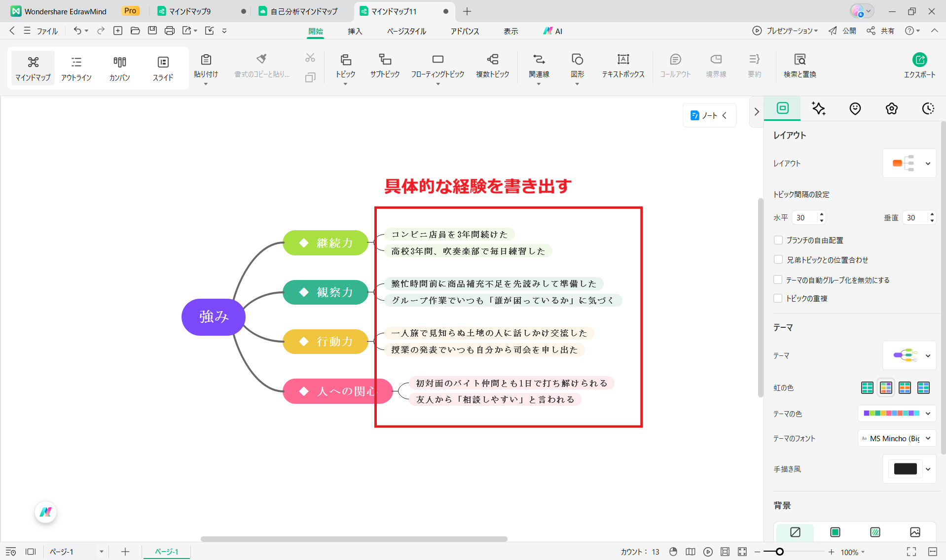Open the 手描き風 style dropdown
The image size is (946, 560).
(x=928, y=469)
